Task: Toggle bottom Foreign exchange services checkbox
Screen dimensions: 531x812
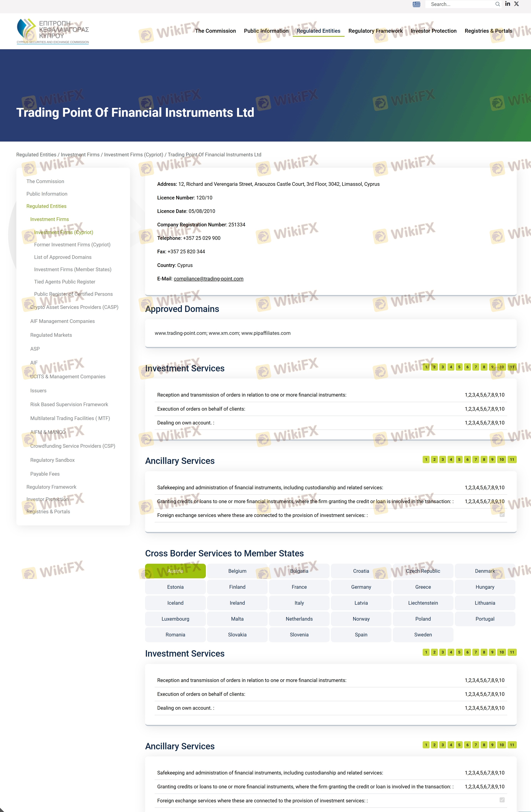Action: coord(502,800)
